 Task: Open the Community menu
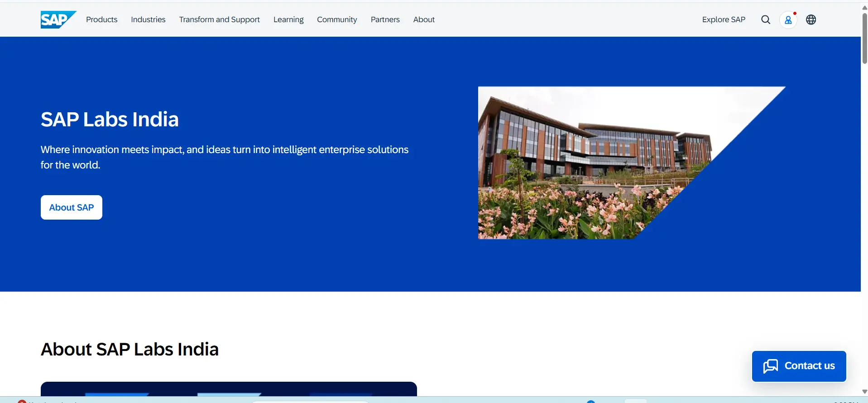point(337,19)
